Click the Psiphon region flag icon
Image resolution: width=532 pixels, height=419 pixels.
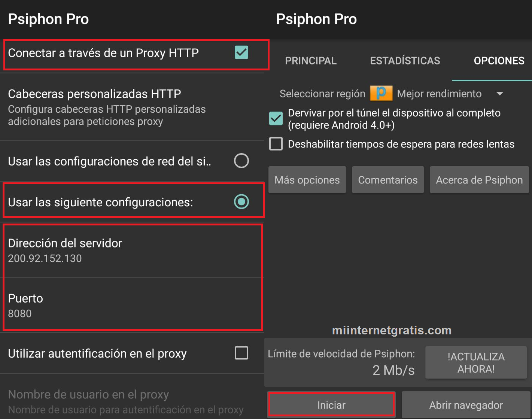click(x=381, y=93)
